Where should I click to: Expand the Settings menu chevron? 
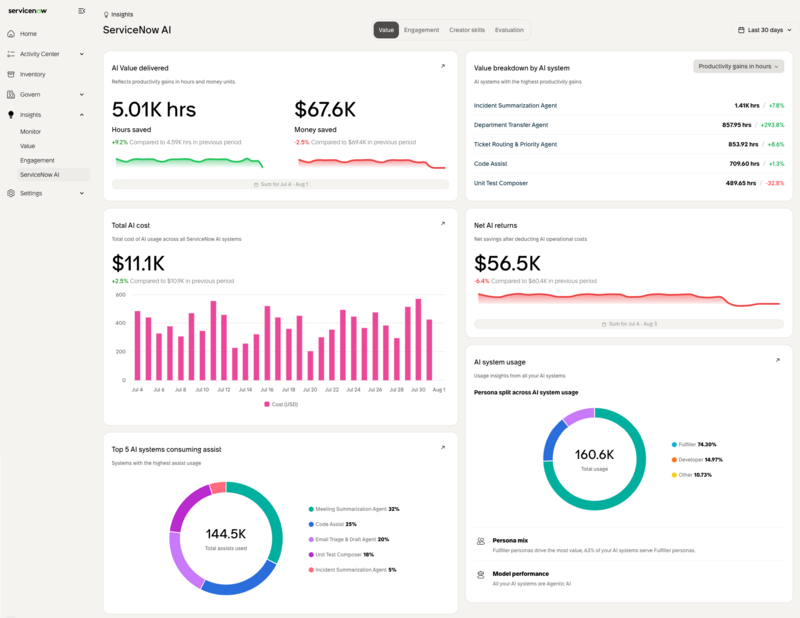click(82, 193)
